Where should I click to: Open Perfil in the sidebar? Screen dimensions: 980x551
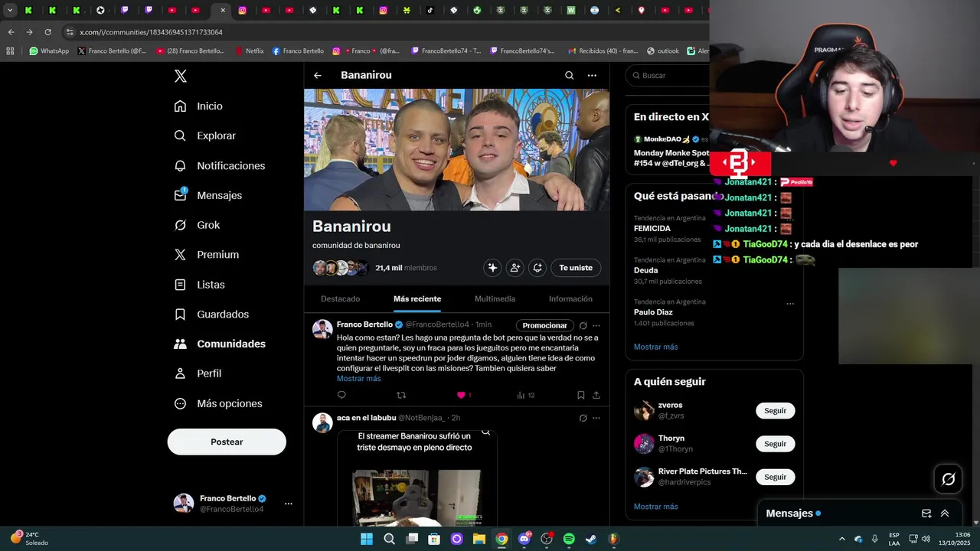198,373
